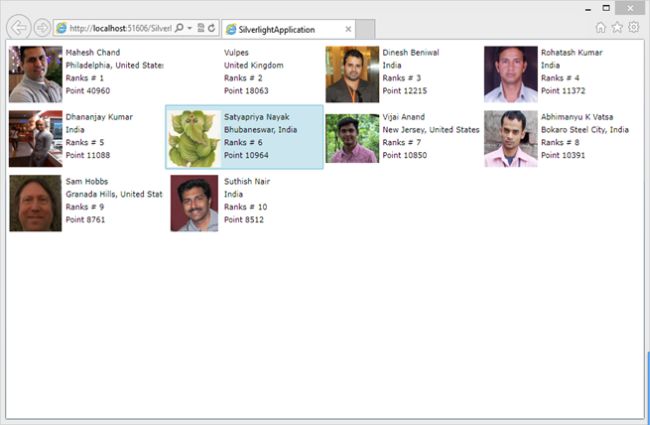
Task: Click the localhost URL address field
Action: point(120,28)
